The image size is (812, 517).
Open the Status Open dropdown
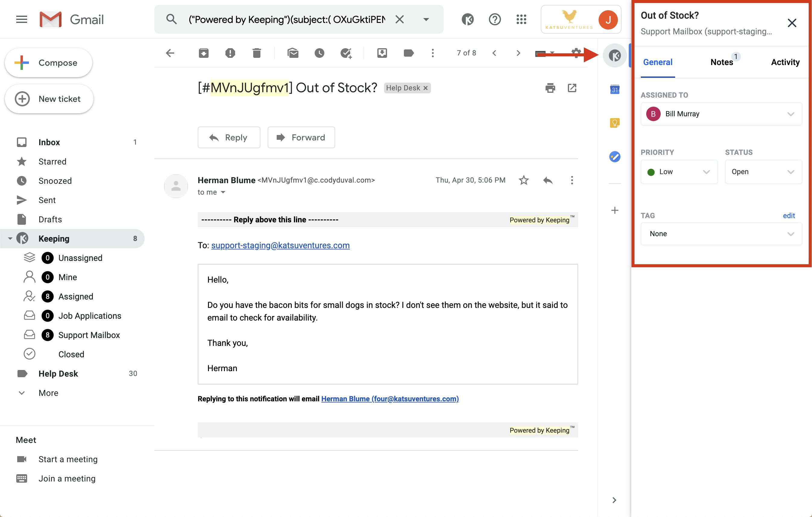(x=763, y=171)
